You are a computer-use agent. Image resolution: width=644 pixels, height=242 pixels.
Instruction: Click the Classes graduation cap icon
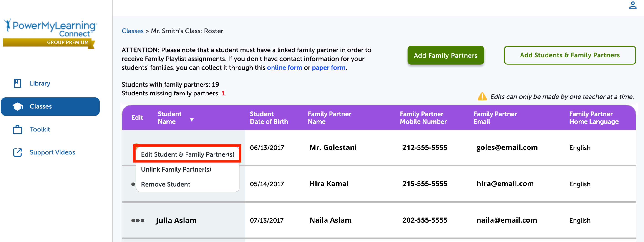pos(18,106)
